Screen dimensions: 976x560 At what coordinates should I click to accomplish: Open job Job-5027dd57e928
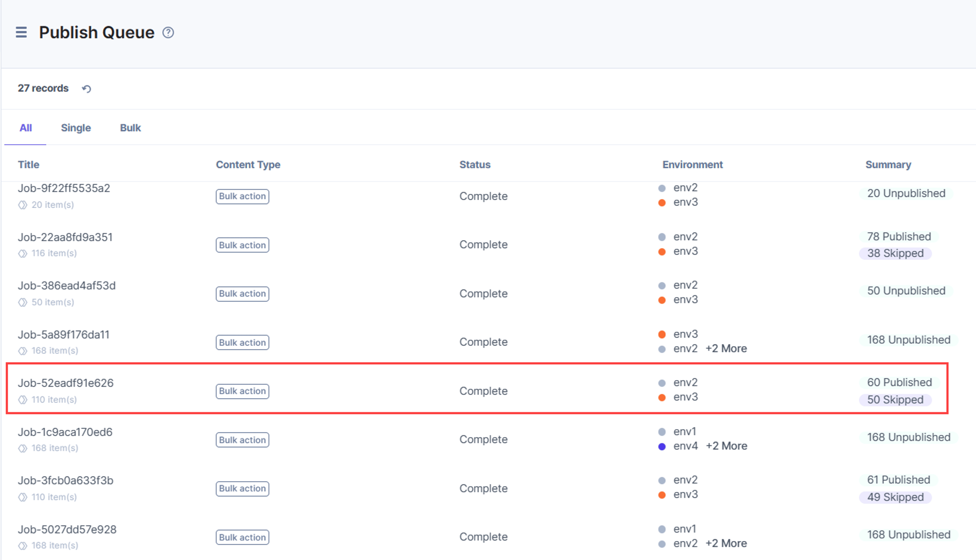click(x=67, y=530)
